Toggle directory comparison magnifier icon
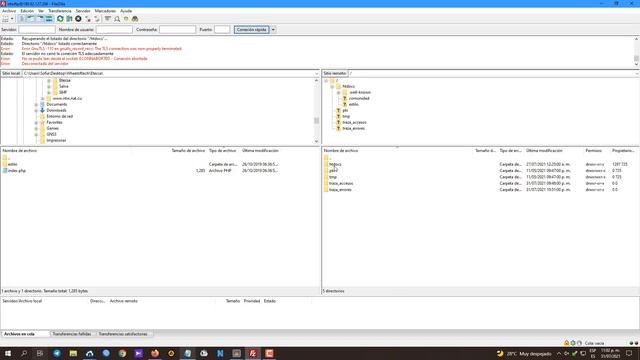640x360 pixels. [117, 19]
